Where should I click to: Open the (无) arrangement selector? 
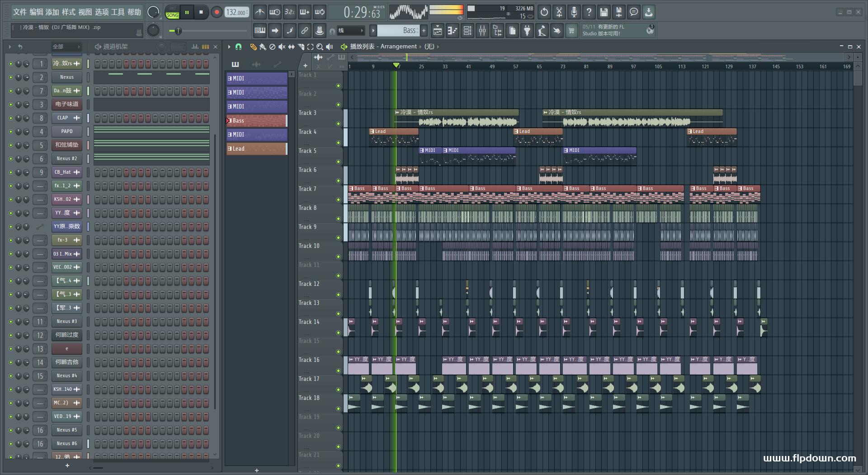tap(429, 47)
